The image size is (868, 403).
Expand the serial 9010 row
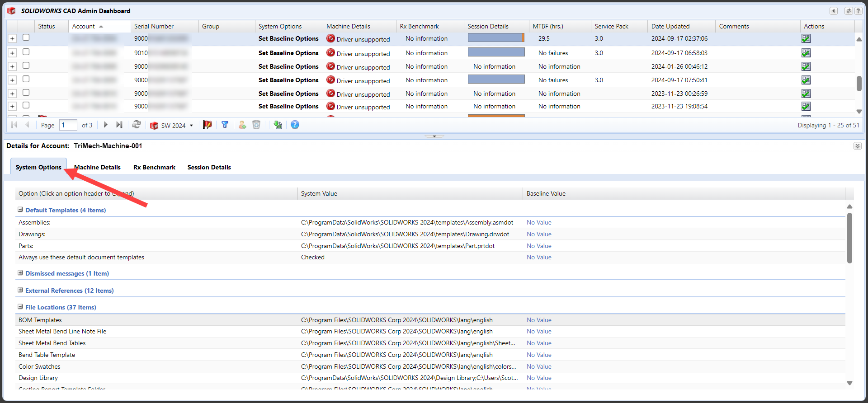pyautogui.click(x=12, y=53)
